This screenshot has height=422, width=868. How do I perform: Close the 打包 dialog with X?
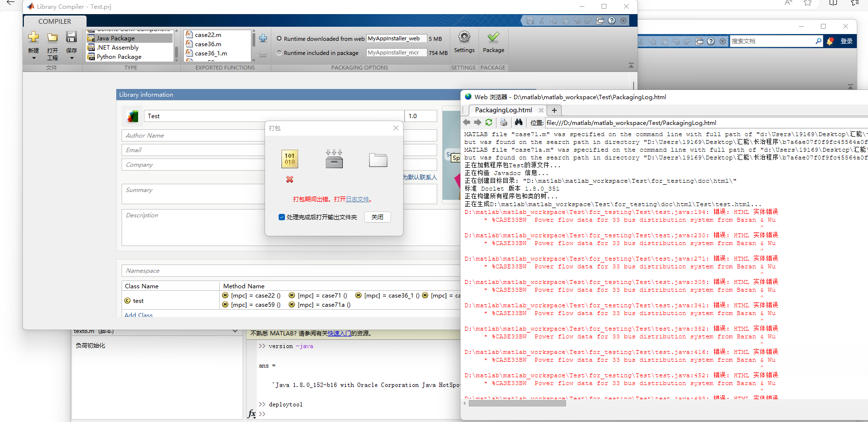[x=396, y=128]
